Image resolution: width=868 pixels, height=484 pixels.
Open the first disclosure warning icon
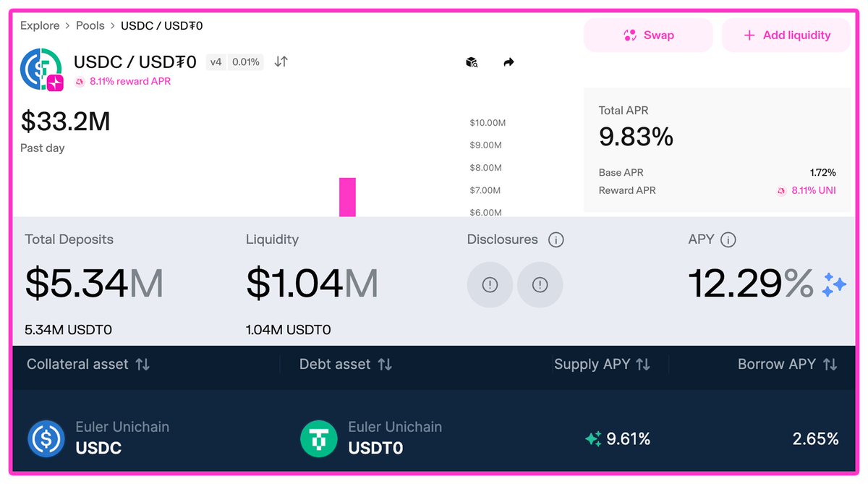coord(490,285)
